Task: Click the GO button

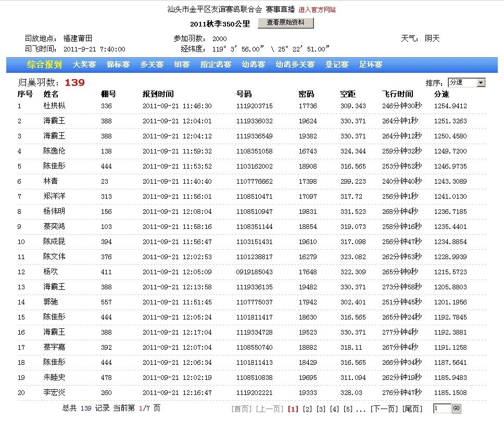Action: click(x=456, y=409)
